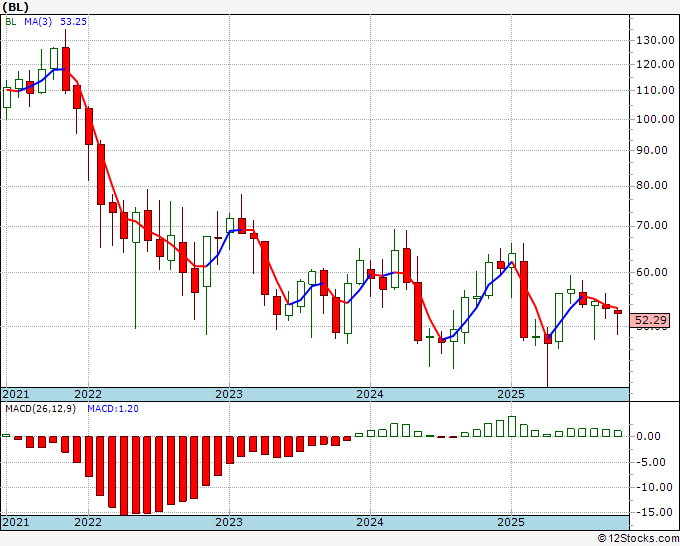Click the tallest green MACD bar at 2025
This screenshot has height=546, width=680.
(512, 426)
